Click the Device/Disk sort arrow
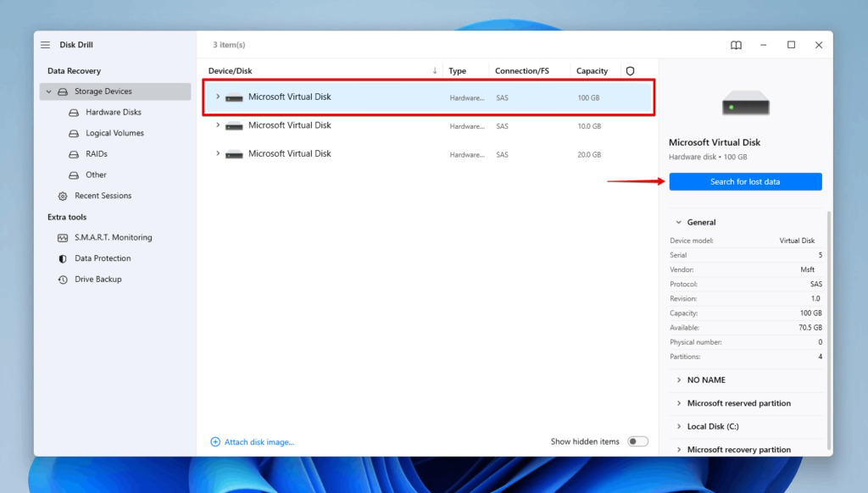This screenshot has height=493, width=868. [435, 70]
